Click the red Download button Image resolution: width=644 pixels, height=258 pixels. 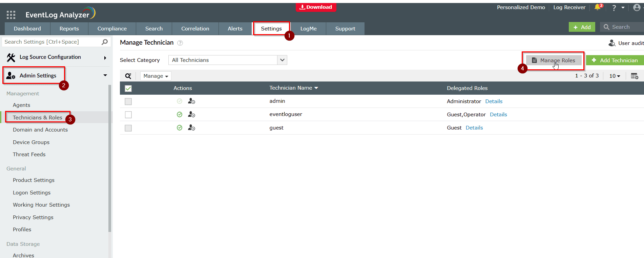316,7
